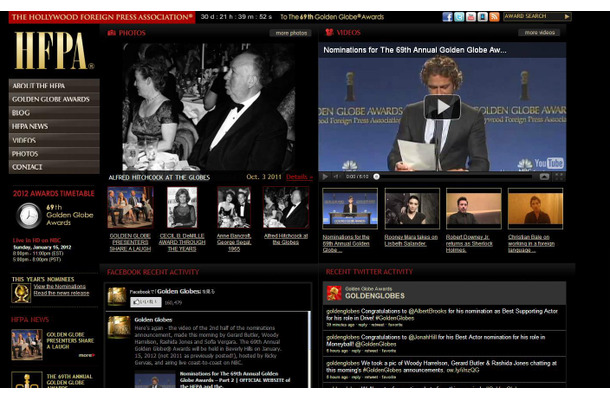Viewport: 610px width, 400px height.
Task: Open Christian Bale video thumbnail
Action: 535,209
